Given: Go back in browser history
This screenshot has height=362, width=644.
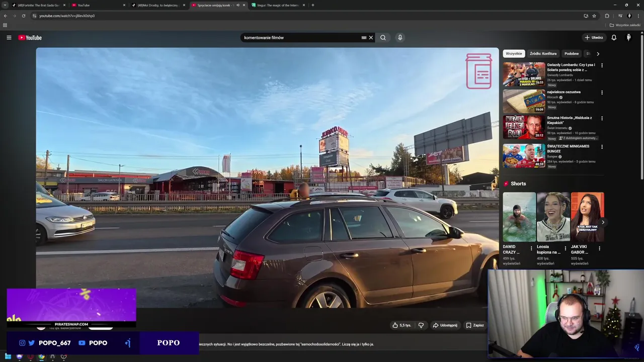Looking at the screenshot, I should [x=5, y=16].
